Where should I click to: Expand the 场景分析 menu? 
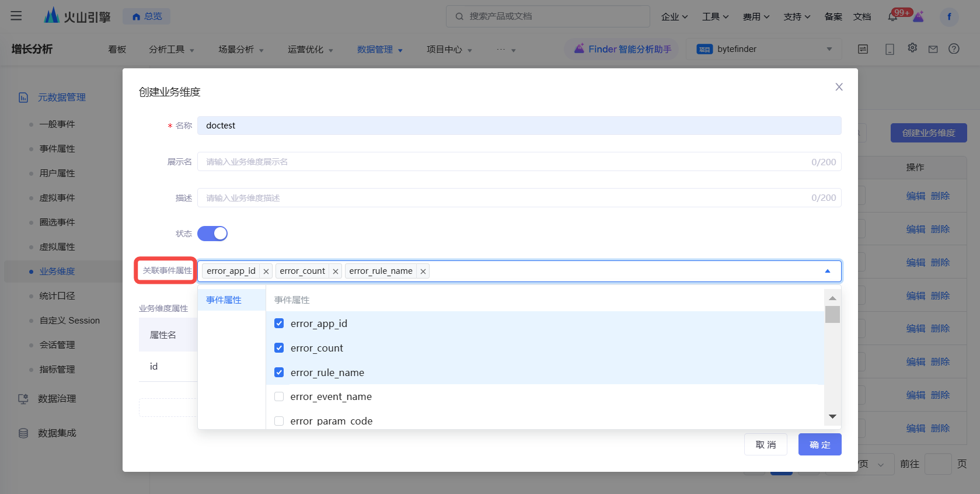click(x=241, y=50)
